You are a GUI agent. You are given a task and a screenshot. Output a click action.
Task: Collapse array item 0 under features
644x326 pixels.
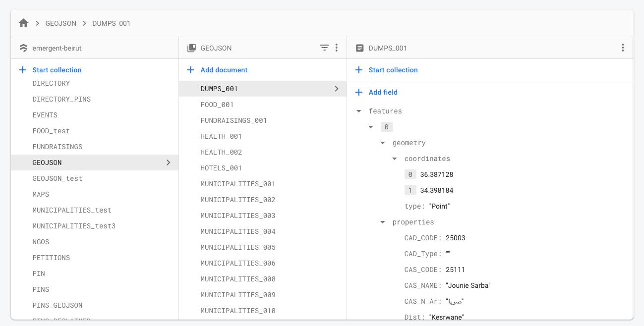point(371,127)
